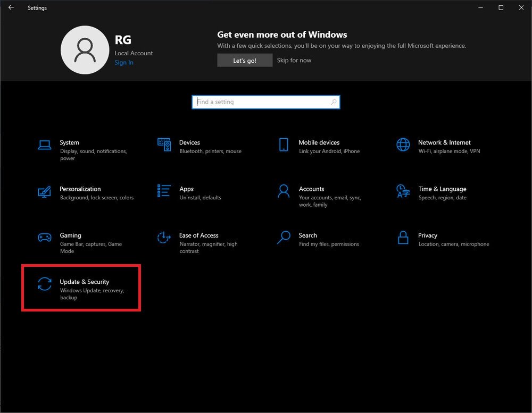The height and width of the screenshot is (413, 532).
Task: Open the Time & Language title
Action: 442,189
